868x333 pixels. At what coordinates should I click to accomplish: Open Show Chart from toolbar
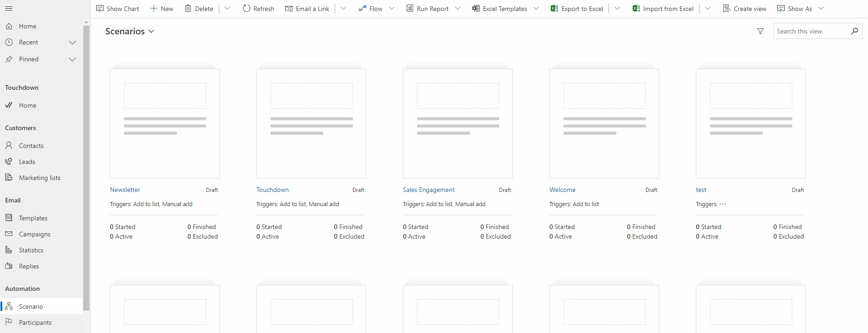118,8
